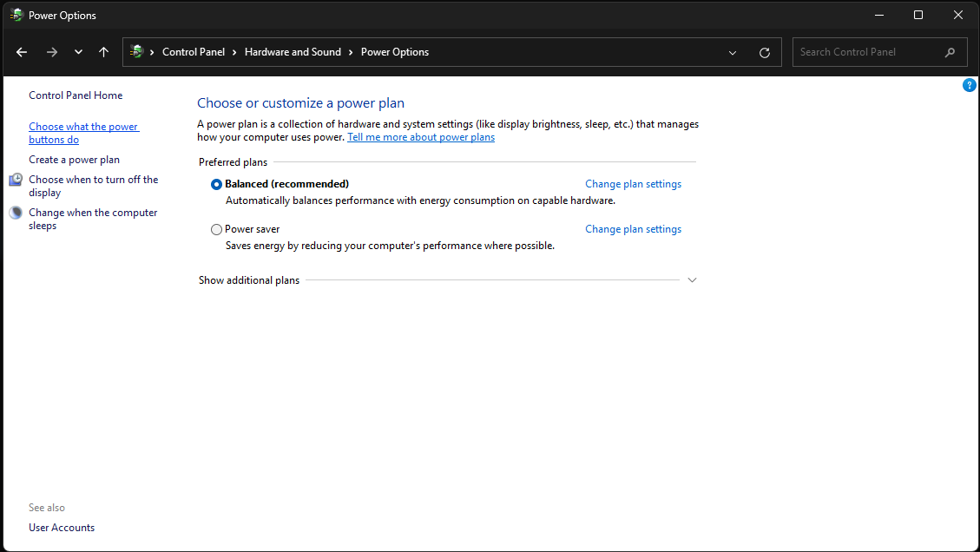This screenshot has width=980, height=552.
Task: Click the Power Options title bar icon
Action: tap(16, 15)
